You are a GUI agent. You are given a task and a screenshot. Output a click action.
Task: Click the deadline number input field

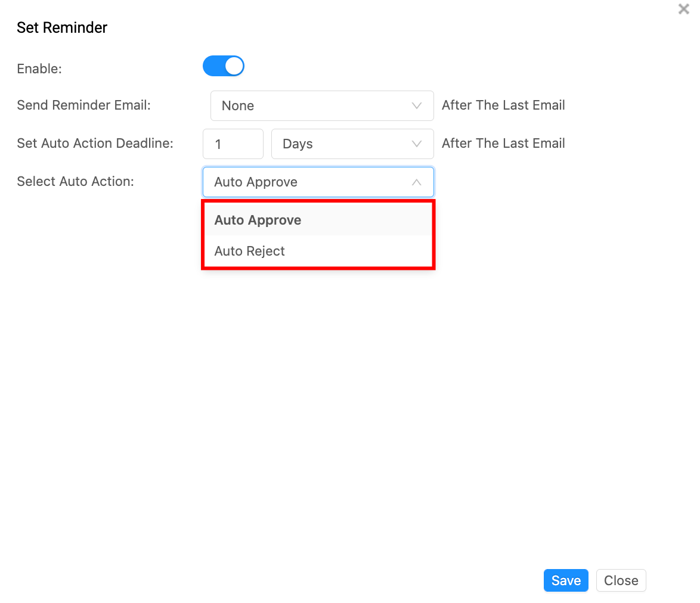point(233,144)
